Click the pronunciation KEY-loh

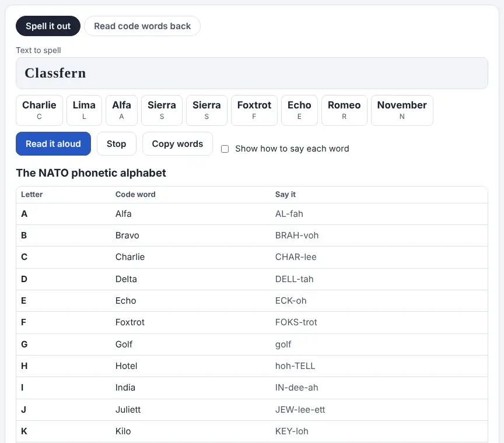click(292, 431)
